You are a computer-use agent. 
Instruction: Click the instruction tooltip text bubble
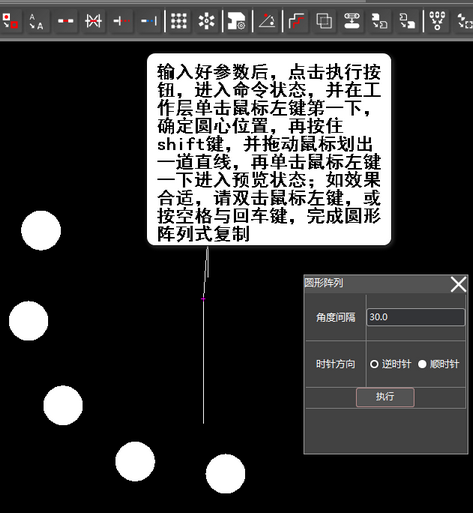tap(269, 149)
